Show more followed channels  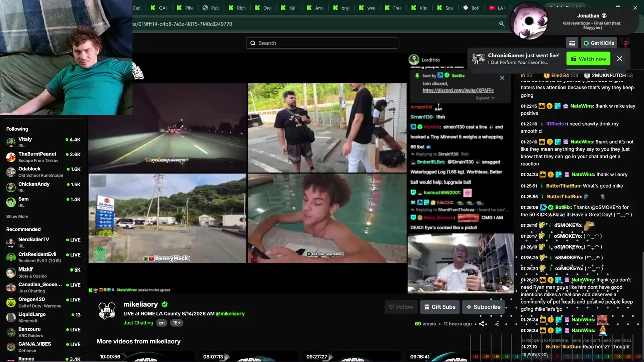17,217
